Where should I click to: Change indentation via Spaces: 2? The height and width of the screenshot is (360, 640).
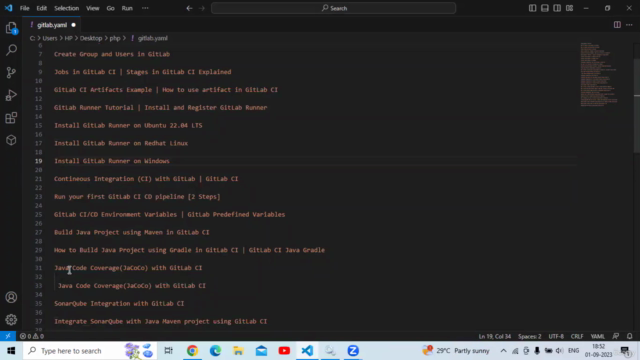click(x=529, y=336)
